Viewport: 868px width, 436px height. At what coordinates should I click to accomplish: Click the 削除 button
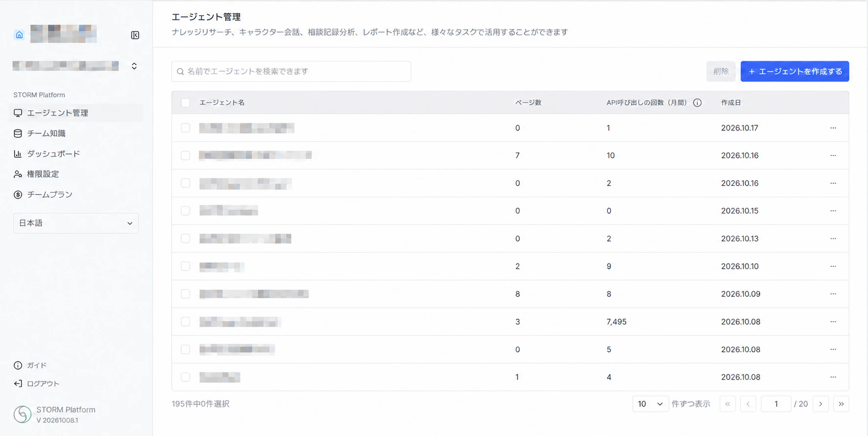tap(721, 72)
